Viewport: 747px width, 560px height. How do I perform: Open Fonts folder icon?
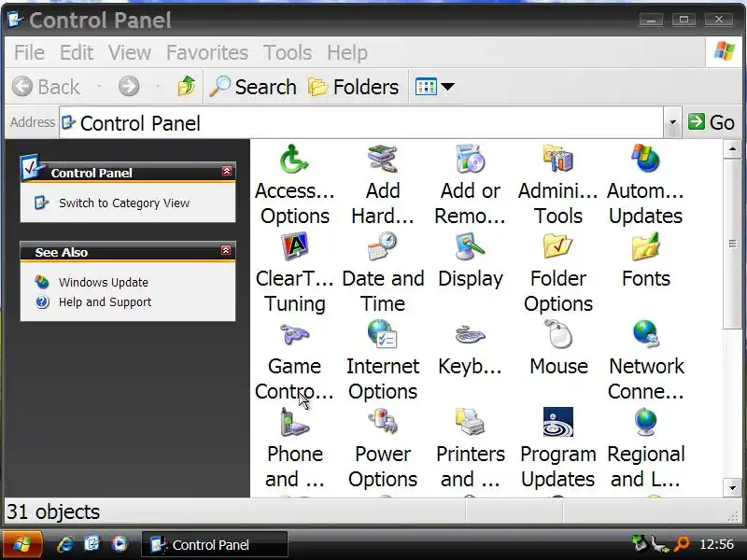click(x=645, y=247)
